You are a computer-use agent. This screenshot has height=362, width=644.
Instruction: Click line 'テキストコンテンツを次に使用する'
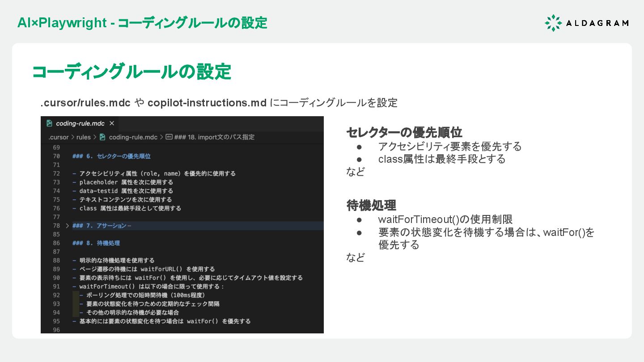(x=122, y=199)
